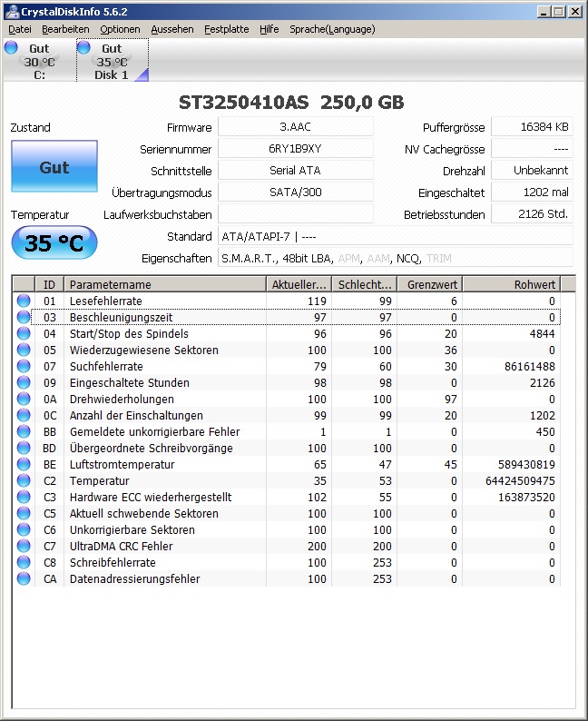Click the Puffergrösse field 16384 KB
The height and width of the screenshot is (721, 588).
pos(532,127)
